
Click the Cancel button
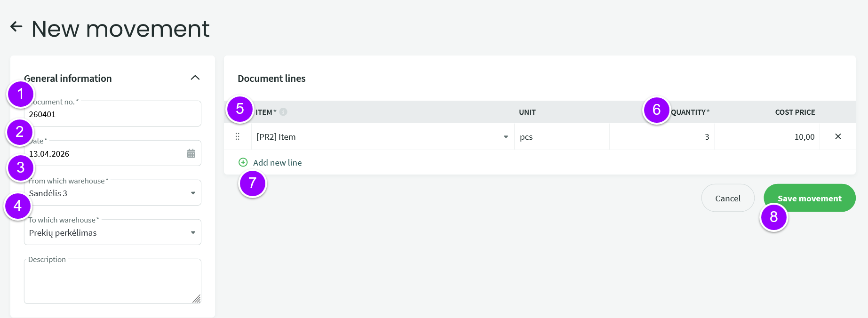click(x=727, y=198)
